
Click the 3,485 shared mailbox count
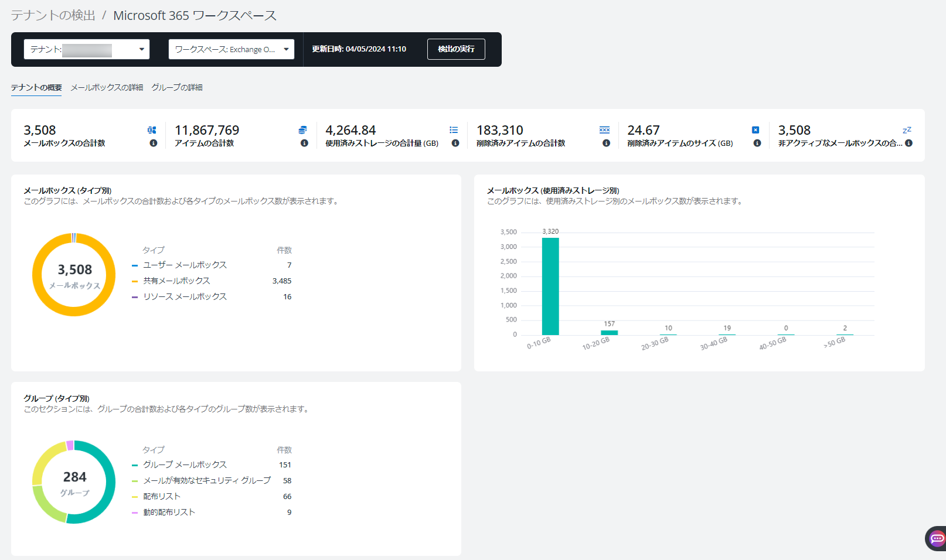[282, 281]
